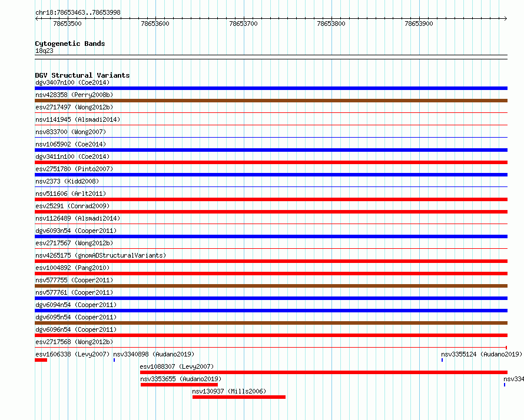
Task: Select the nsv4265175 (gnomADStructuralVariants) label
Action: coord(101,255)
